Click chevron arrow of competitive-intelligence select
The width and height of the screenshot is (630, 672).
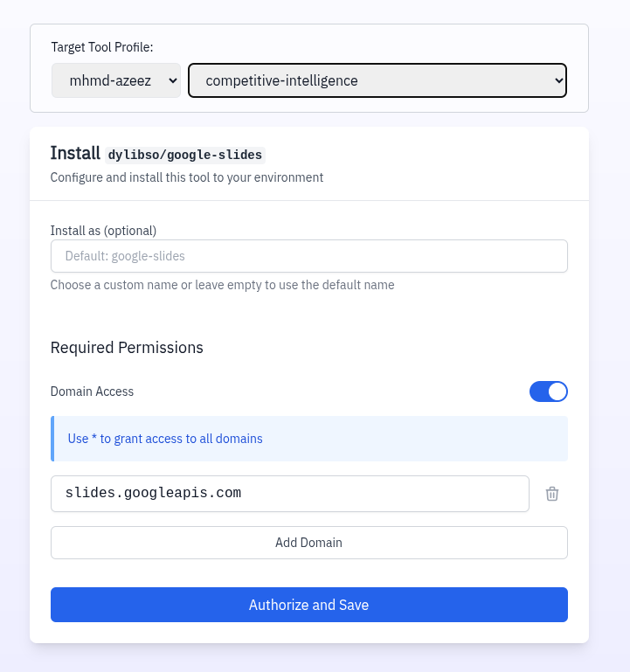click(558, 80)
